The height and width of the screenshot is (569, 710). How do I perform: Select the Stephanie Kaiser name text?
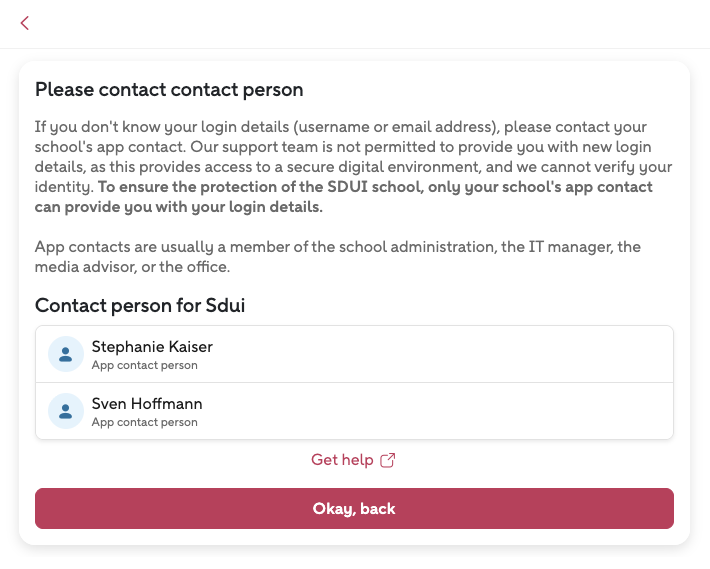click(x=152, y=347)
